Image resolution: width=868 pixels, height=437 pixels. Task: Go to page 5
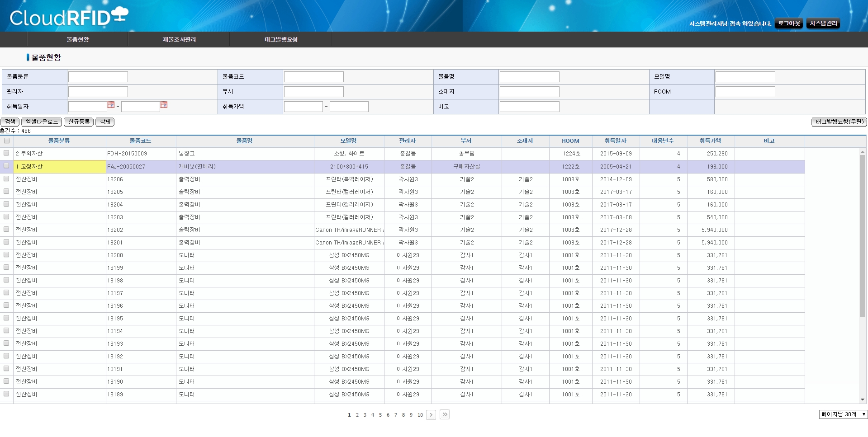(380, 415)
